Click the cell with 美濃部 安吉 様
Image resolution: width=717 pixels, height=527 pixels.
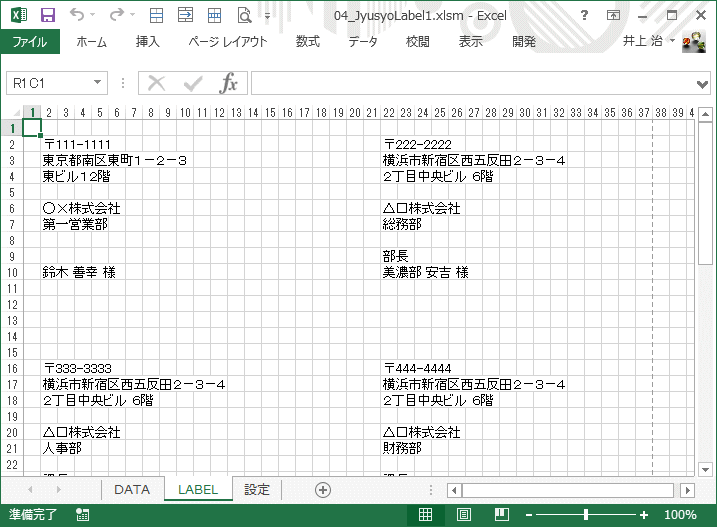[425, 273]
